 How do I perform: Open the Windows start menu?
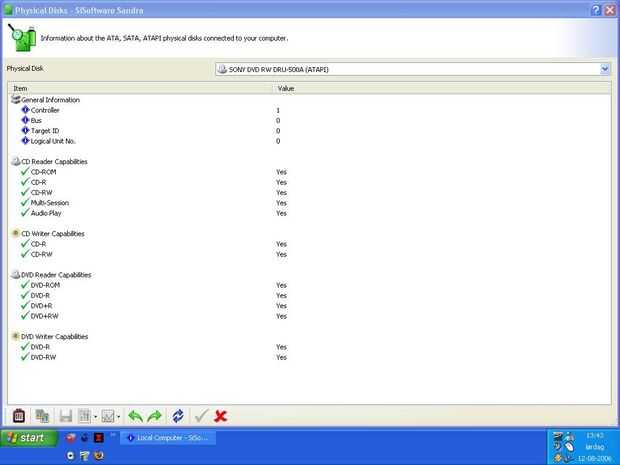(29, 438)
